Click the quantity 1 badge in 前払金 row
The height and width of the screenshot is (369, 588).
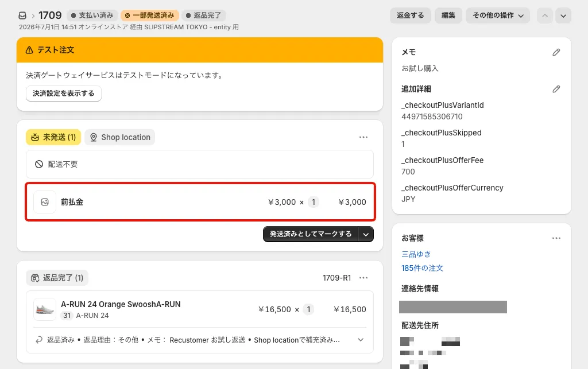(314, 202)
